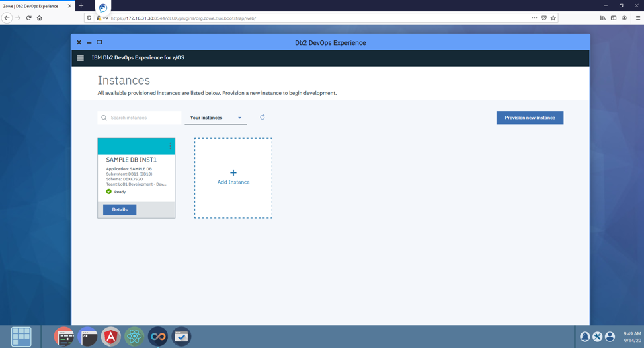Select the Db2 DevOps infinity icon in taskbar
This screenshot has width=644, height=348.
158,337
